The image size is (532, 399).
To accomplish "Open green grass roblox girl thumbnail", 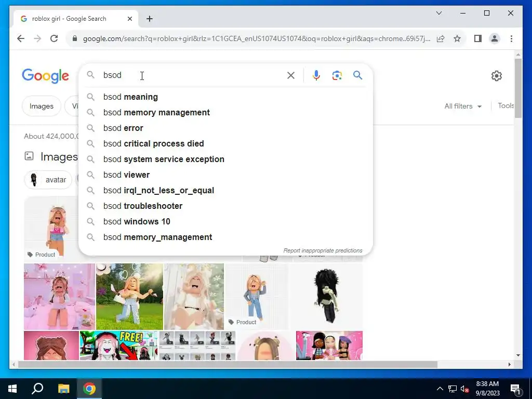I will (129, 297).
